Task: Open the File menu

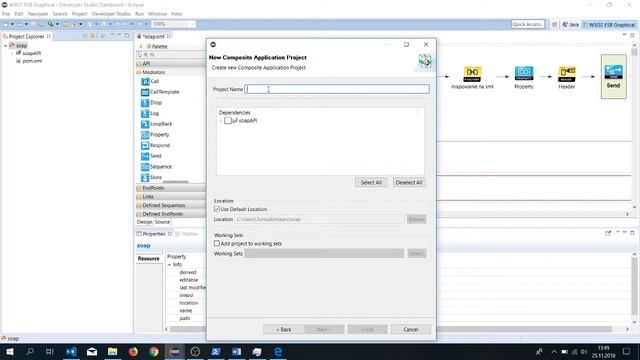Action: (6, 14)
